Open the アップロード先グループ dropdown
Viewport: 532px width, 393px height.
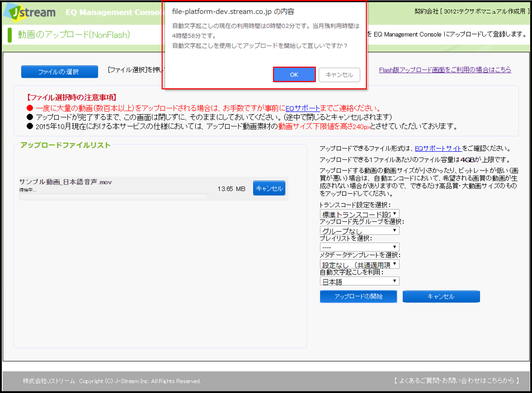coord(360,230)
